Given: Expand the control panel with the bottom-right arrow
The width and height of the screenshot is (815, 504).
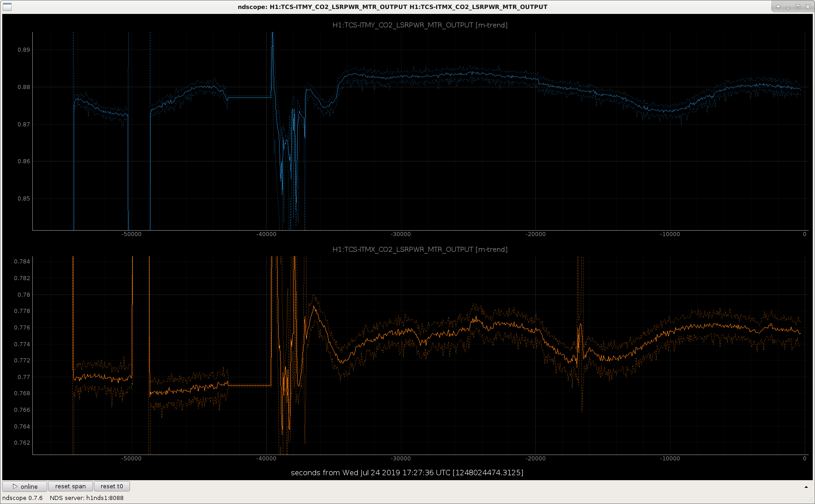Looking at the screenshot, I should click(x=806, y=487).
